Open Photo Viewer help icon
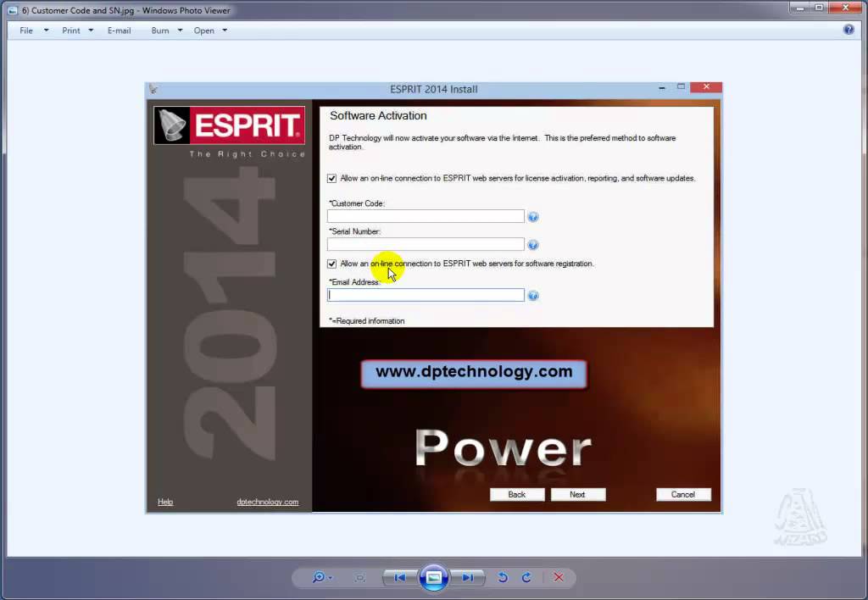Screen dimensions: 868x600 (848, 30)
